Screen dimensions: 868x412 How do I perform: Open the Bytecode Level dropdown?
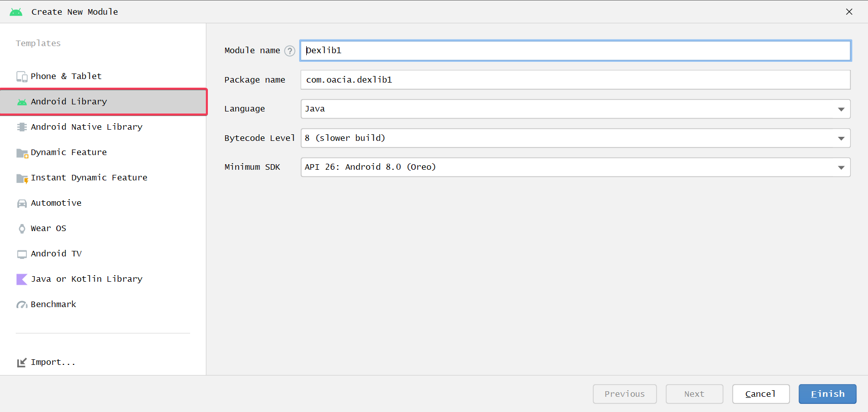coord(841,138)
